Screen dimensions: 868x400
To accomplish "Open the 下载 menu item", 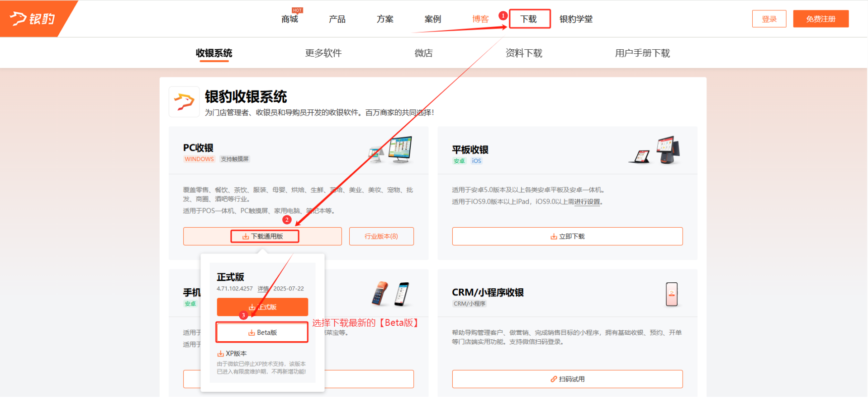I will pyautogui.click(x=529, y=19).
